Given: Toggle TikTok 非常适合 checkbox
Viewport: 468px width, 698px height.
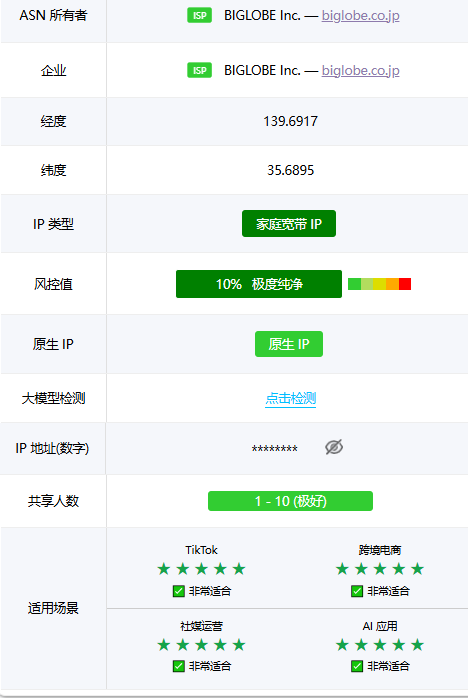Looking at the screenshot, I should [179, 591].
